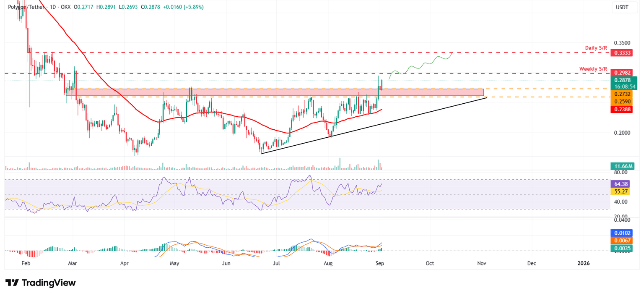The height and width of the screenshot is (296, 644).
Task: Select the orange 0.2732 level price label
Action: click(623, 94)
